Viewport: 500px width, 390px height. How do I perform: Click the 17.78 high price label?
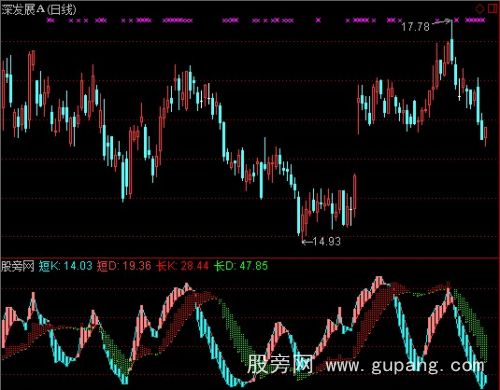[x=415, y=27]
